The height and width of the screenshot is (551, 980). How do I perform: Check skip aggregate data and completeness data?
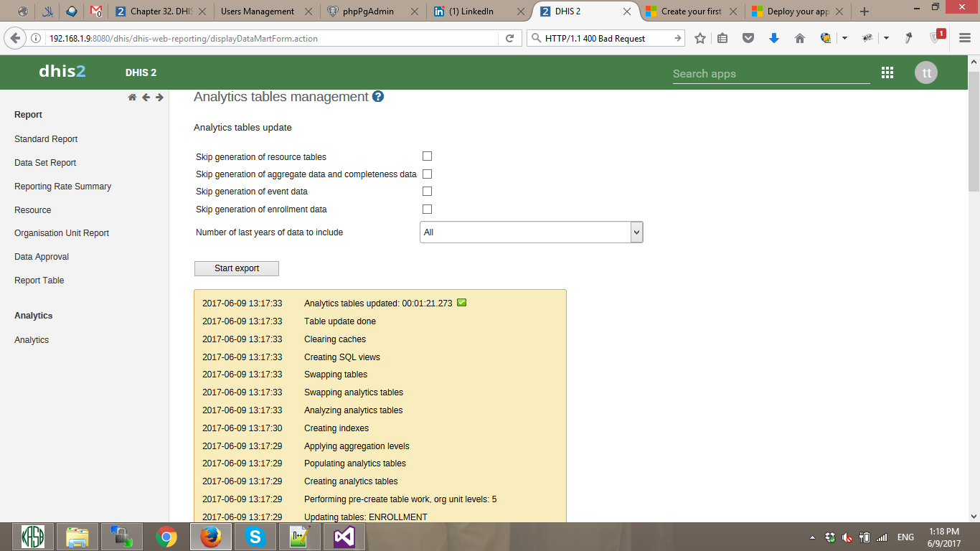coord(427,174)
